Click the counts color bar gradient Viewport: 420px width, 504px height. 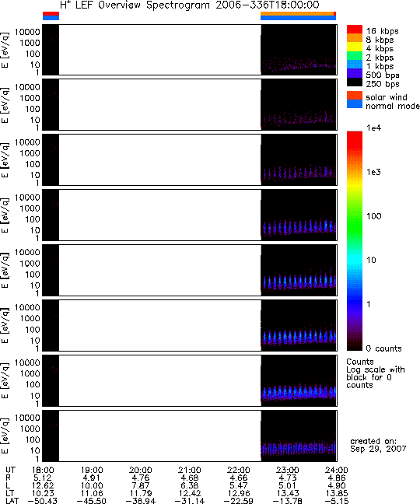(355, 241)
